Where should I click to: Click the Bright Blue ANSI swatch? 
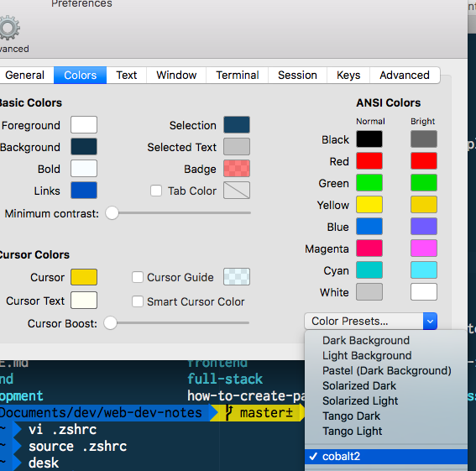[424, 226]
